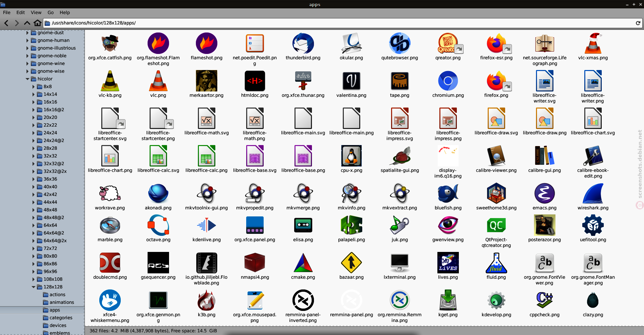This screenshot has width=644, height=335.
Task: Select the org.xfce.catfish.png icon
Action: click(x=110, y=44)
